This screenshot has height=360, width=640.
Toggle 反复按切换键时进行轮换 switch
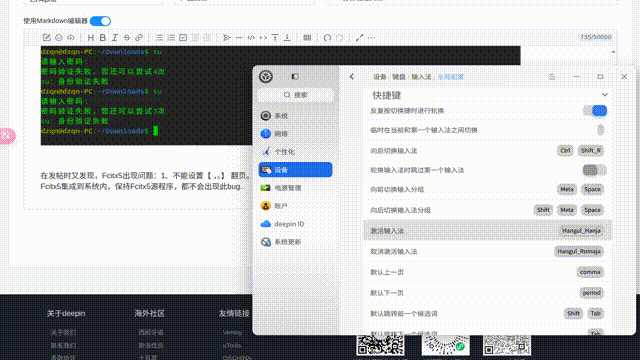click(x=595, y=111)
